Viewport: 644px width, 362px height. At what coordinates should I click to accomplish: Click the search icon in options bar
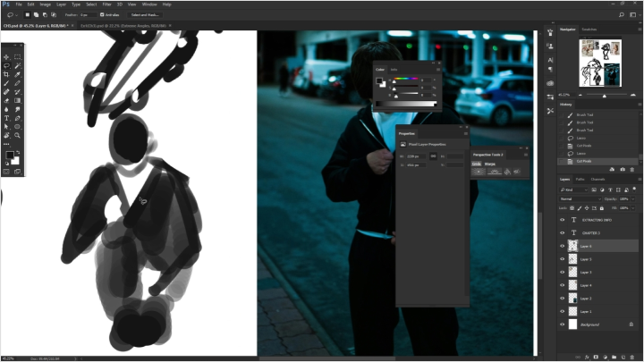tap(622, 15)
